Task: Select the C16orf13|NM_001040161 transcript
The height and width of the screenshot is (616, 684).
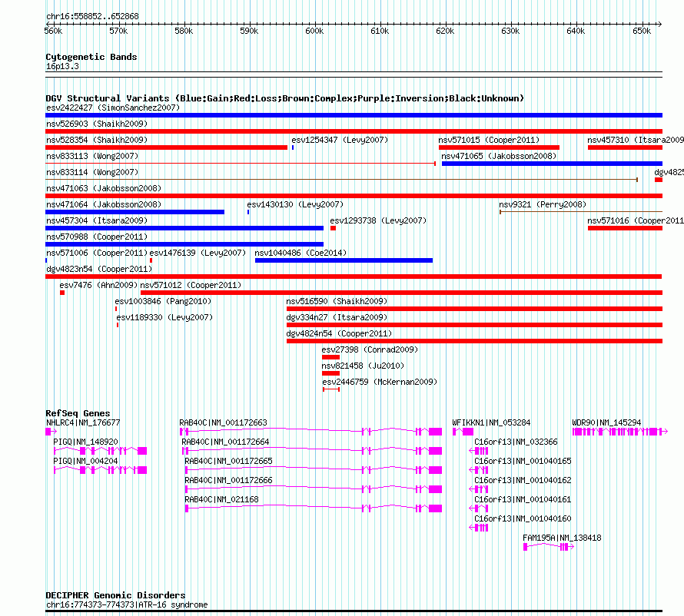Action: [x=479, y=508]
